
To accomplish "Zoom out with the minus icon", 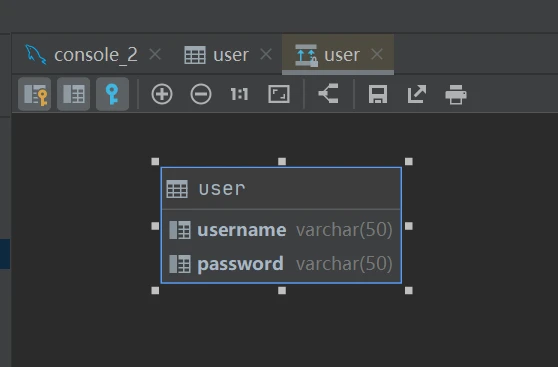I will 201,94.
